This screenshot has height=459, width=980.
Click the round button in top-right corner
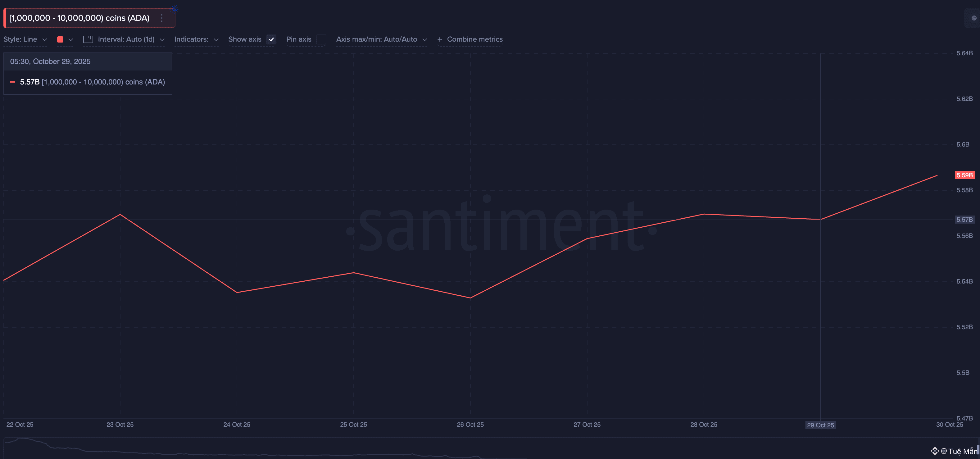pyautogui.click(x=973, y=18)
